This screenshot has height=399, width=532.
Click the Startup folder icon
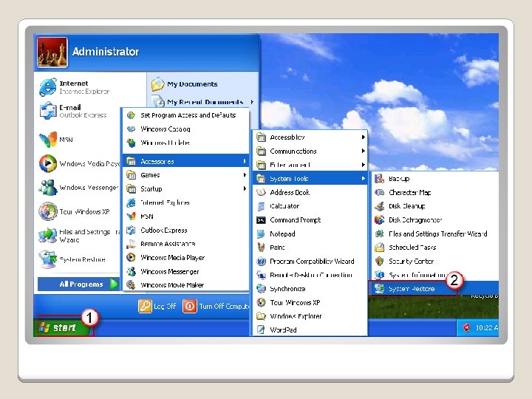[132, 188]
